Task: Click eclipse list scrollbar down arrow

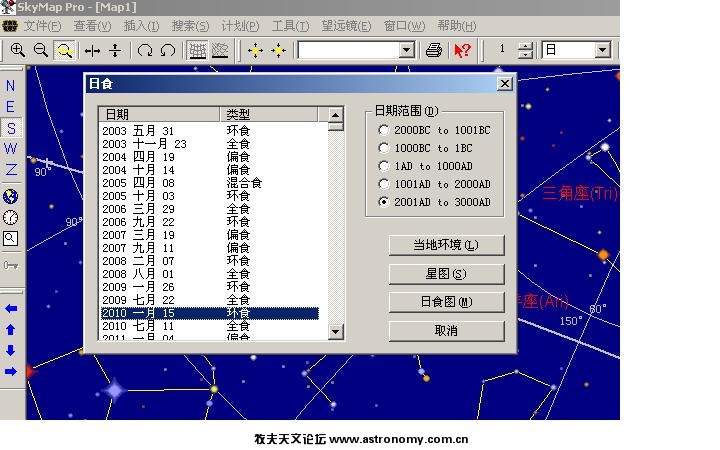Action: [336, 332]
